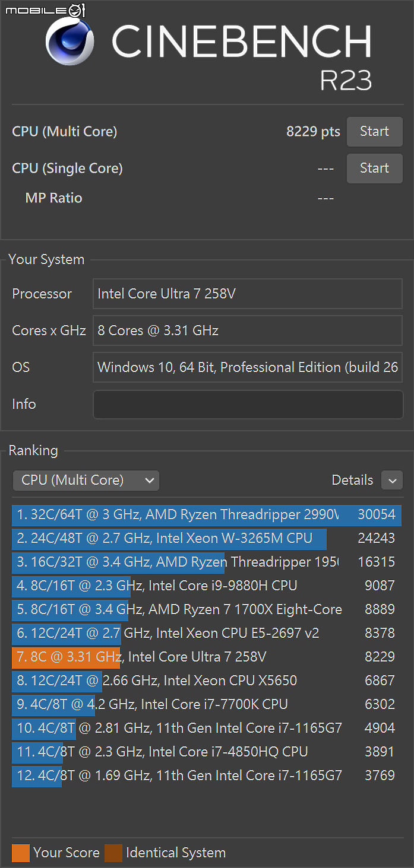Select the last i7-1165G7 1.69 GHz entry
Screen dimensions: 414x868
click(x=207, y=775)
